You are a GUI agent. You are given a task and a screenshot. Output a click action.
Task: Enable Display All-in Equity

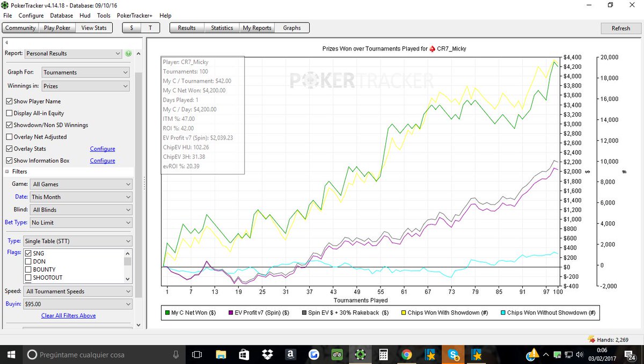(x=9, y=113)
